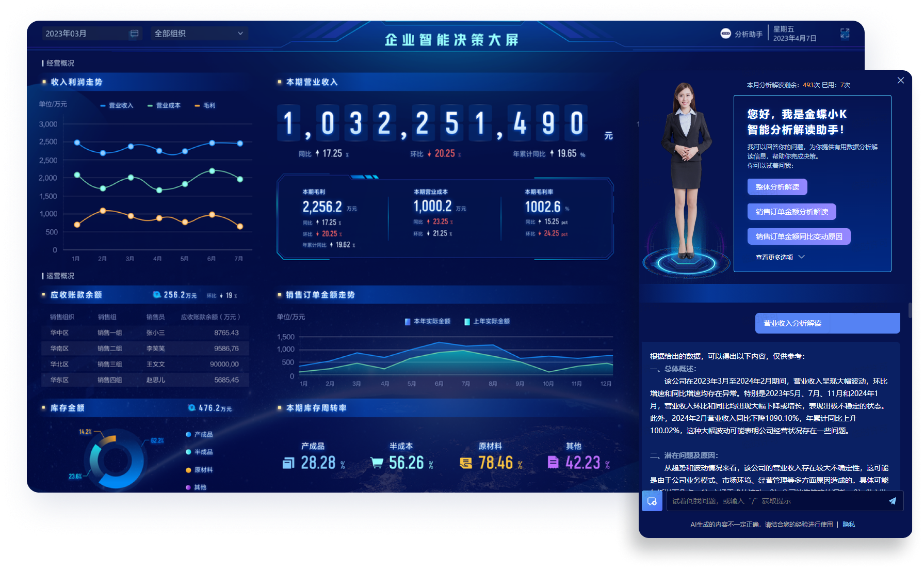Image resolution: width=924 pixels, height=569 pixels.
Task: Toggle 营业收入 legend series
Action: coord(117,105)
